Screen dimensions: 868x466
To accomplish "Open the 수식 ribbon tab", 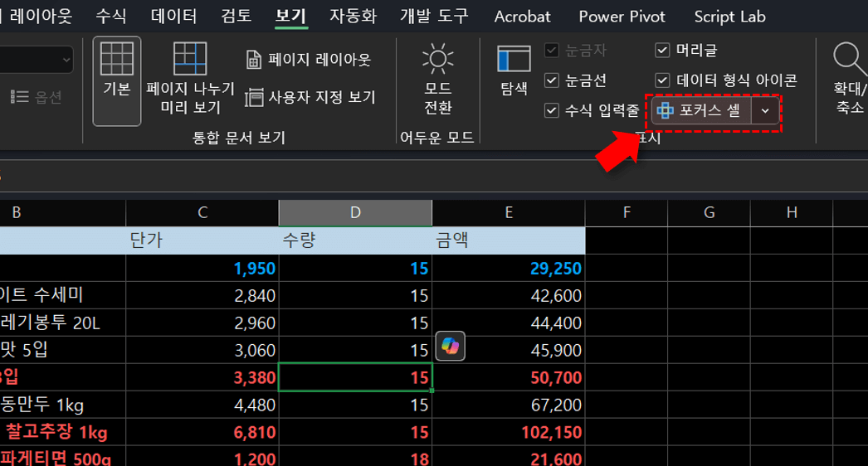I will click(112, 16).
